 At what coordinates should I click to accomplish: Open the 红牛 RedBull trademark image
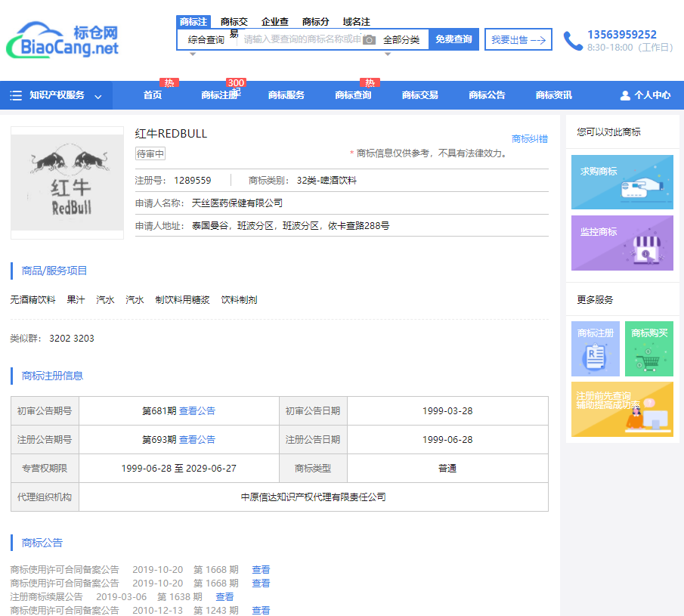pyautogui.click(x=67, y=183)
